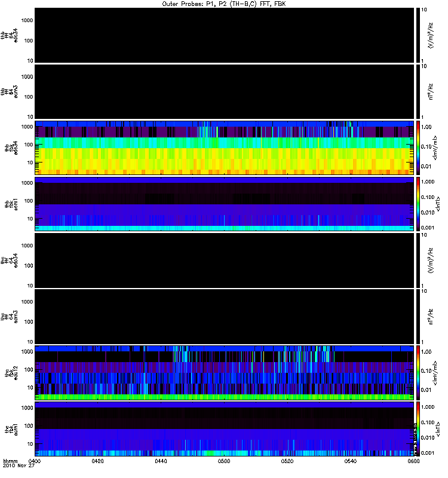Click the 0.10 color bar value of thb fbk edc34
The width and height of the screenshot is (448, 478).
point(426,146)
